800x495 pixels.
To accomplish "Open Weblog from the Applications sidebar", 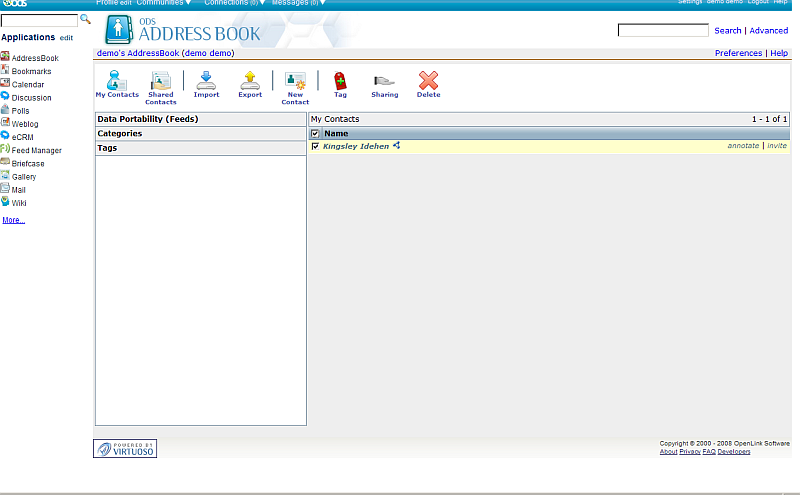I will click(x=25, y=124).
